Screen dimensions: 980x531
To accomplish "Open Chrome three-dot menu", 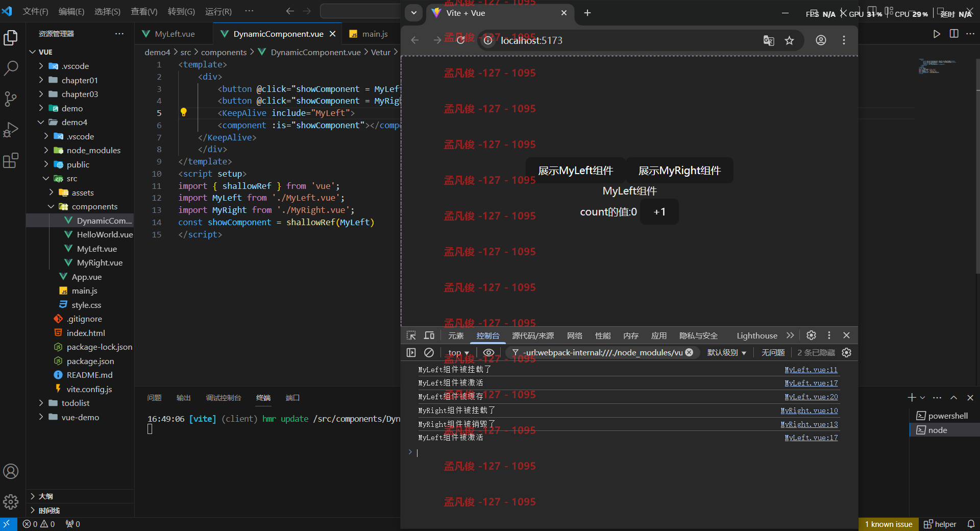I will (x=844, y=40).
